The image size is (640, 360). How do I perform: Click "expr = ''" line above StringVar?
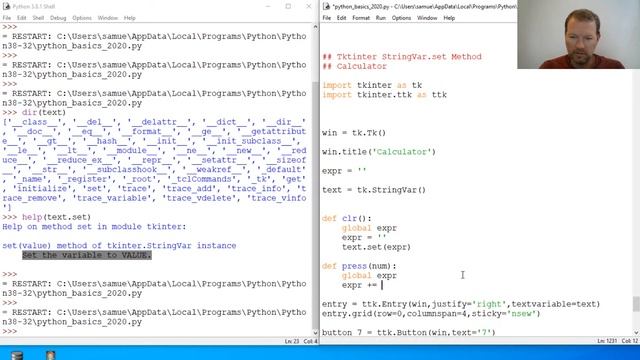(x=344, y=171)
